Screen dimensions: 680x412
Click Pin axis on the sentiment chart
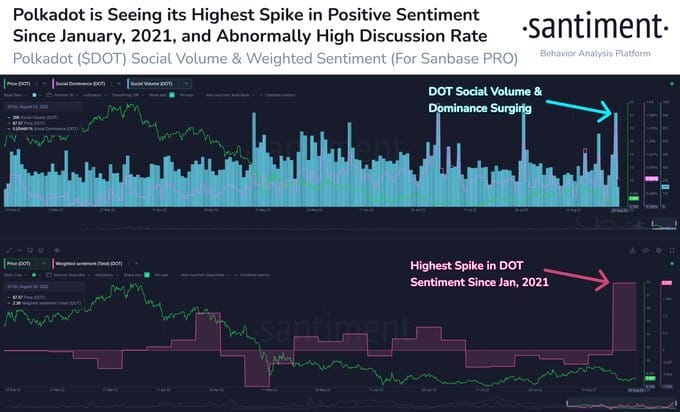pyautogui.click(x=161, y=275)
